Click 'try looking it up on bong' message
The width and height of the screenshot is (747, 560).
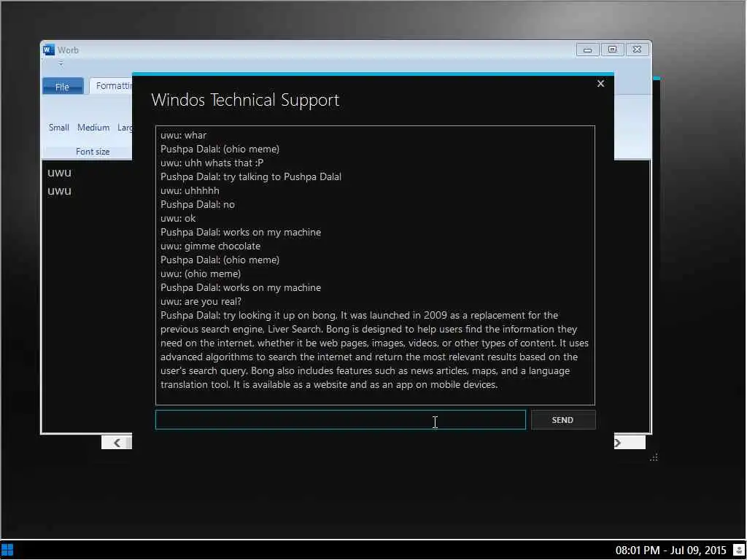click(374, 350)
